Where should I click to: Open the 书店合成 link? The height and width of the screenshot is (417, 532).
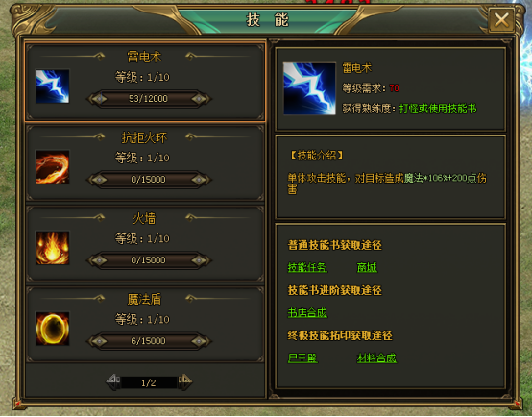(307, 312)
